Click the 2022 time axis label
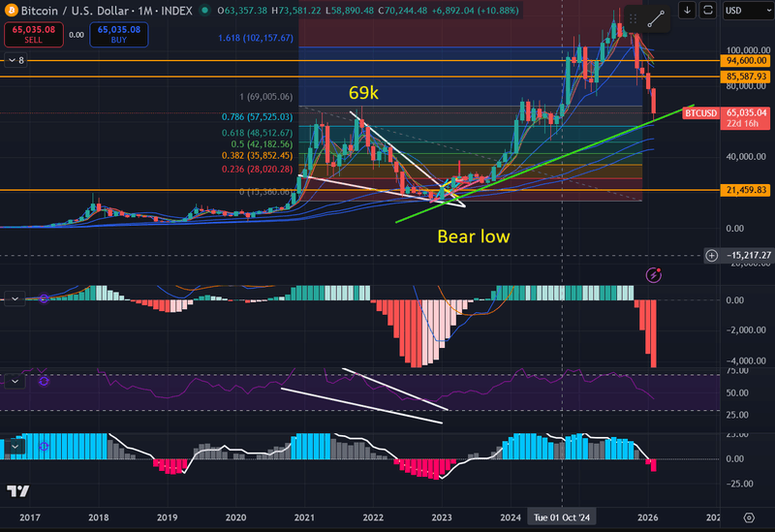The width and height of the screenshot is (775, 532). [x=373, y=517]
